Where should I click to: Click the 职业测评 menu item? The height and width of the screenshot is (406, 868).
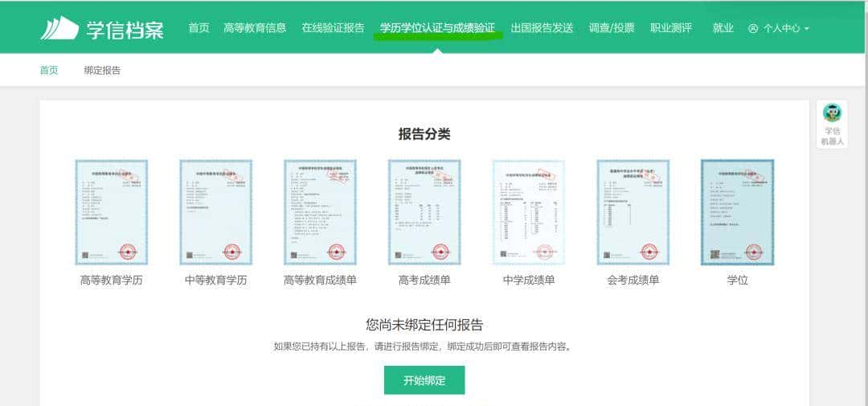coord(671,28)
